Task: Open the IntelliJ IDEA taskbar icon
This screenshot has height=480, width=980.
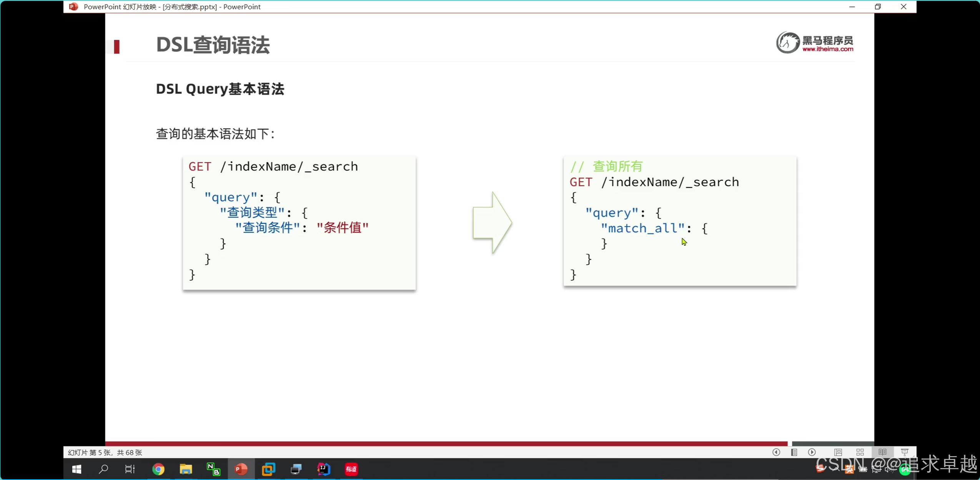Action: coord(323,469)
